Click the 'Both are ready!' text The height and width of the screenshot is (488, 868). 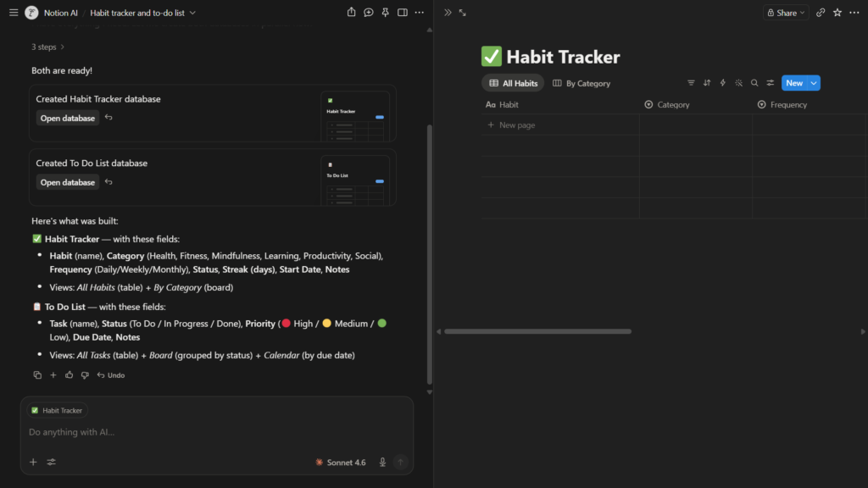tap(62, 70)
